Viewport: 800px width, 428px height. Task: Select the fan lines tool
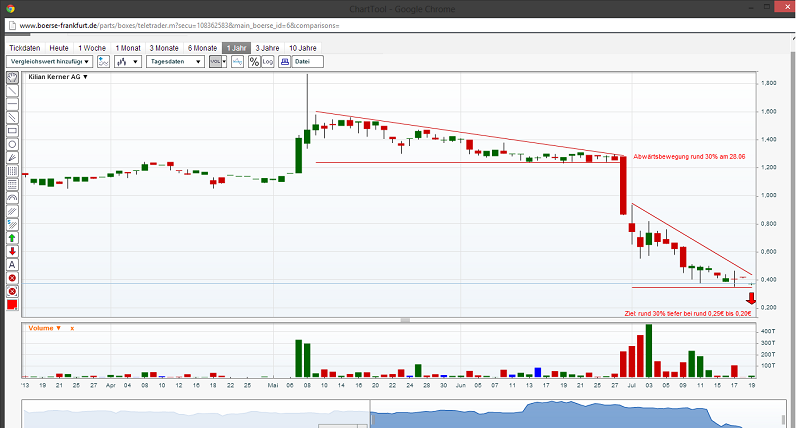pyautogui.click(x=12, y=158)
